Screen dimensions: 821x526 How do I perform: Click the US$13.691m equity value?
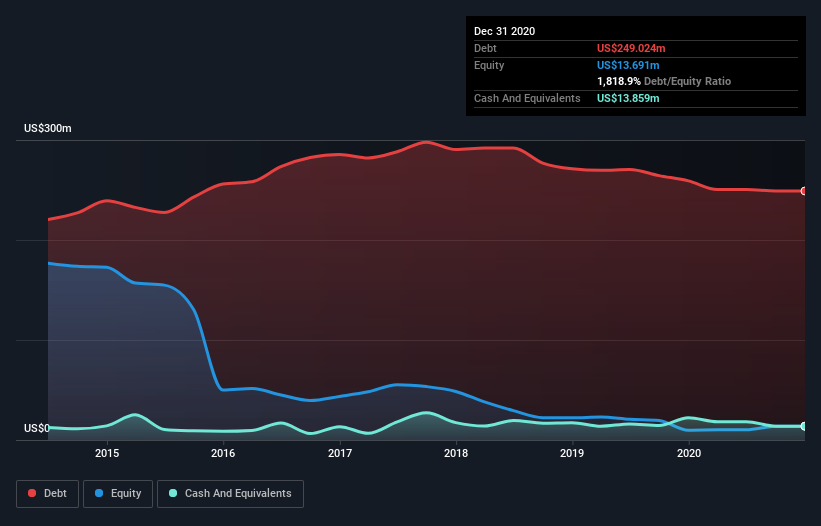click(x=628, y=65)
